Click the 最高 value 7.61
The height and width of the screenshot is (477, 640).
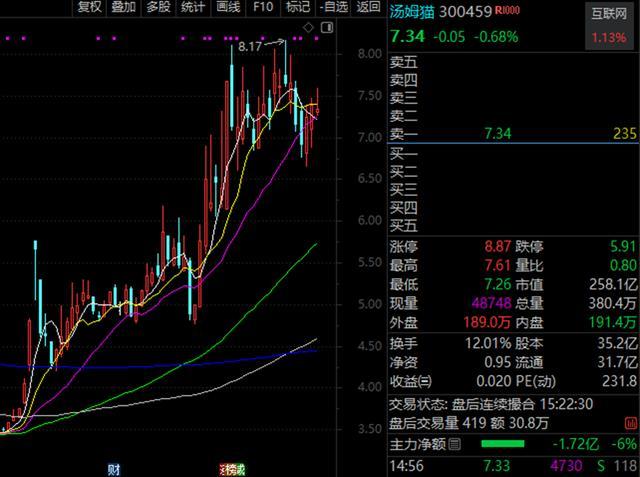point(498,266)
